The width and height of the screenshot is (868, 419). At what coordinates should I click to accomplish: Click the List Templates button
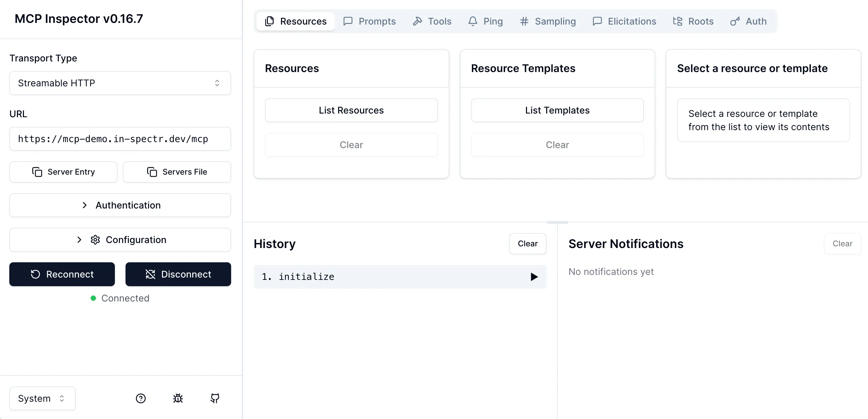pyautogui.click(x=557, y=110)
